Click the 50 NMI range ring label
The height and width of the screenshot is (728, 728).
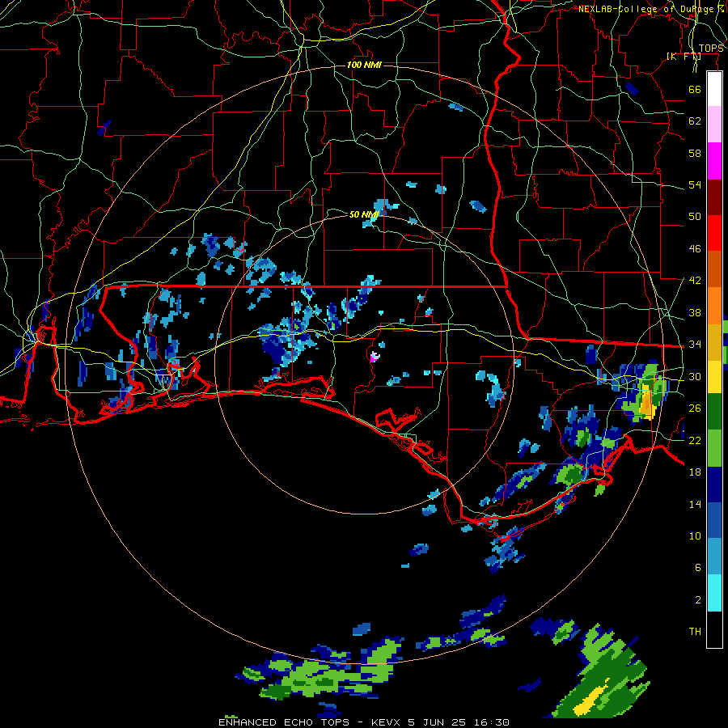click(x=364, y=214)
